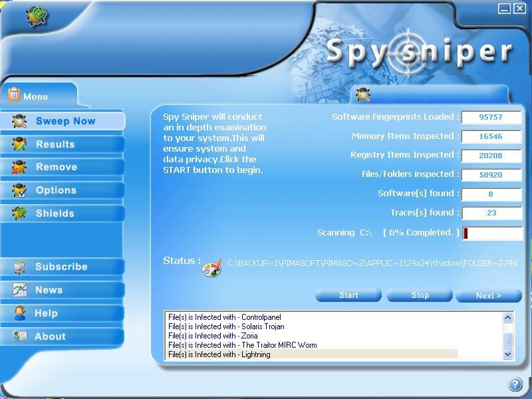The height and width of the screenshot is (399, 532).
Task: Click the chart icon beside News
Action: (x=20, y=290)
